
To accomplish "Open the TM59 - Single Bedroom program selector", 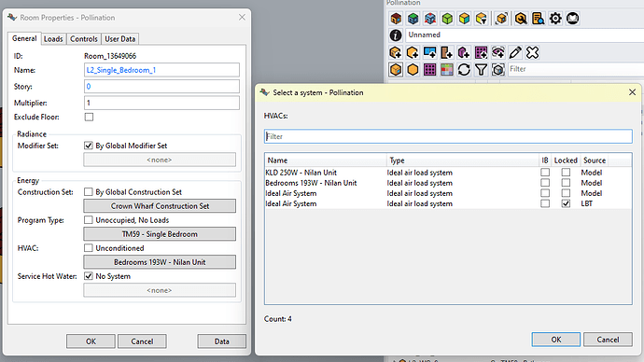I will (160, 234).
